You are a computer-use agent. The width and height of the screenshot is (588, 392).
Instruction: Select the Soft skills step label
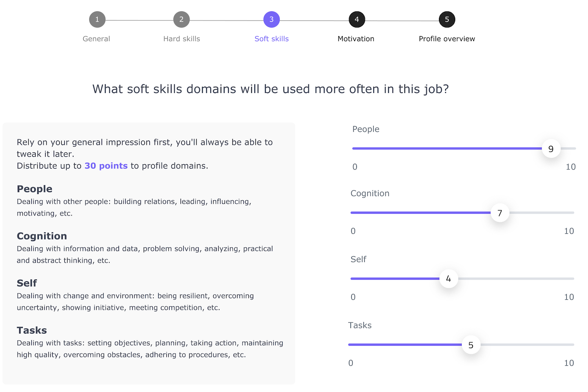tap(272, 39)
